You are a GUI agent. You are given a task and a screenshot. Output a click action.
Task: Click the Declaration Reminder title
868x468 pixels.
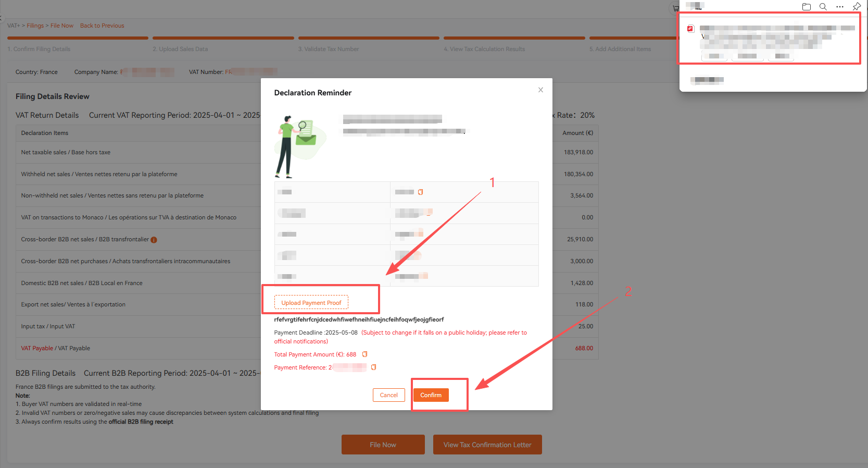click(313, 93)
